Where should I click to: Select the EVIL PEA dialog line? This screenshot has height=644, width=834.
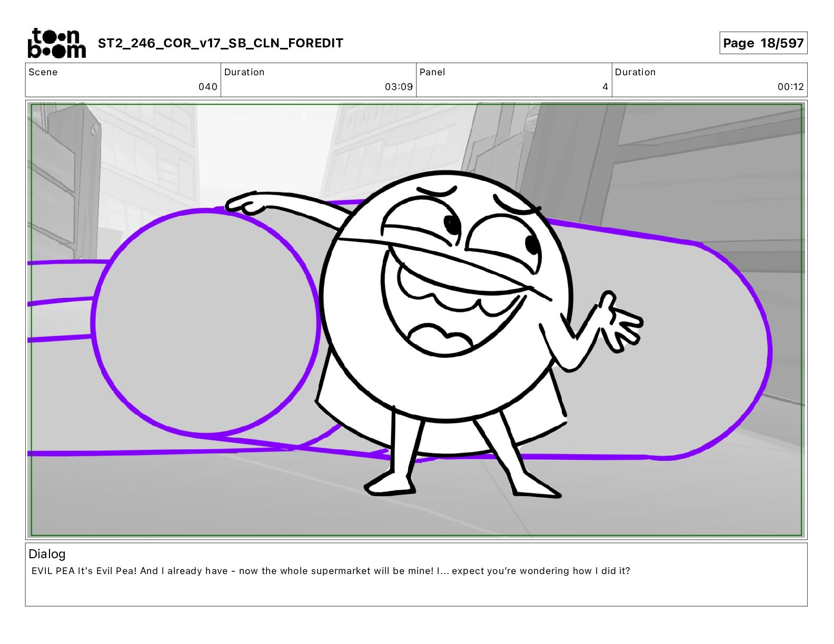tap(331, 571)
